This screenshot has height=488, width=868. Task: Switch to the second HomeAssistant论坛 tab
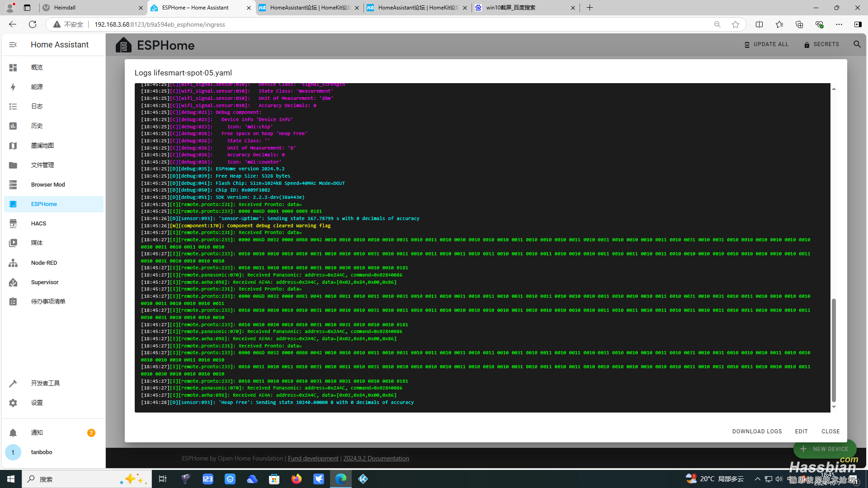click(x=418, y=8)
